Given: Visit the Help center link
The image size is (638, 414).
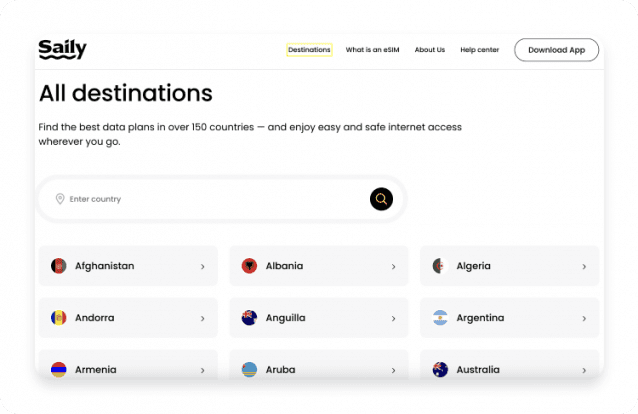Looking at the screenshot, I should pyautogui.click(x=479, y=50).
